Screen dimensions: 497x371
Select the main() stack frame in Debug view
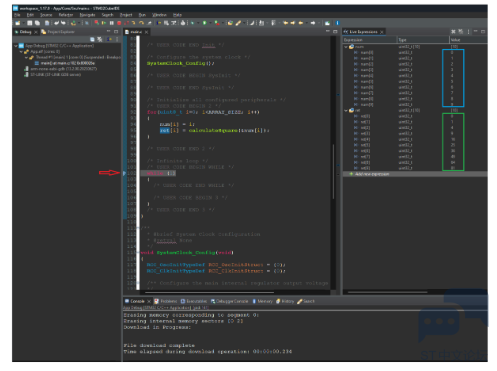(x=65, y=63)
